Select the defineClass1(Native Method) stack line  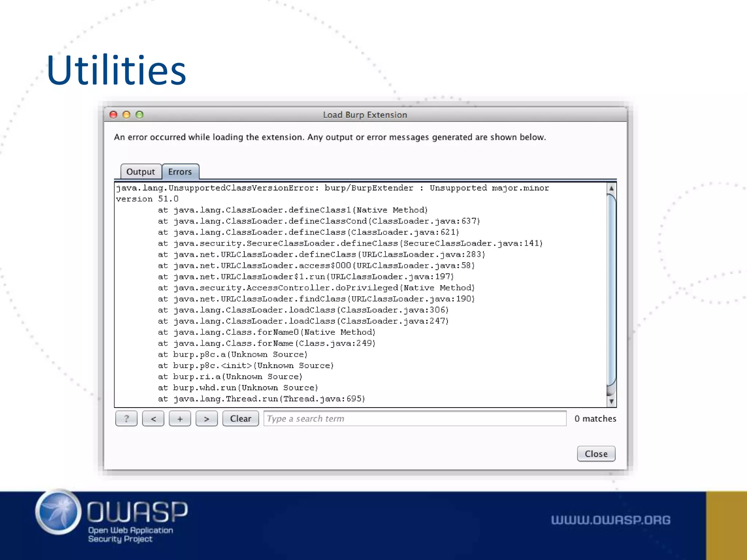click(x=293, y=210)
